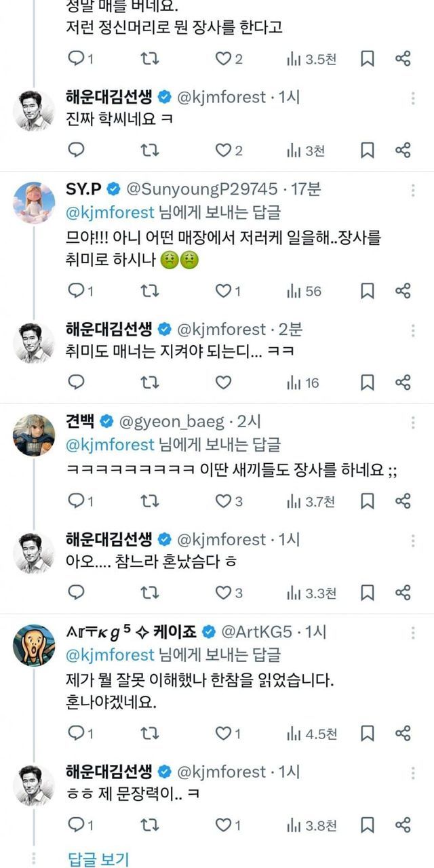Share the '아오.... 참느라 혼났습다' tweet
This screenshot has width=434, height=868.
pos(403,593)
